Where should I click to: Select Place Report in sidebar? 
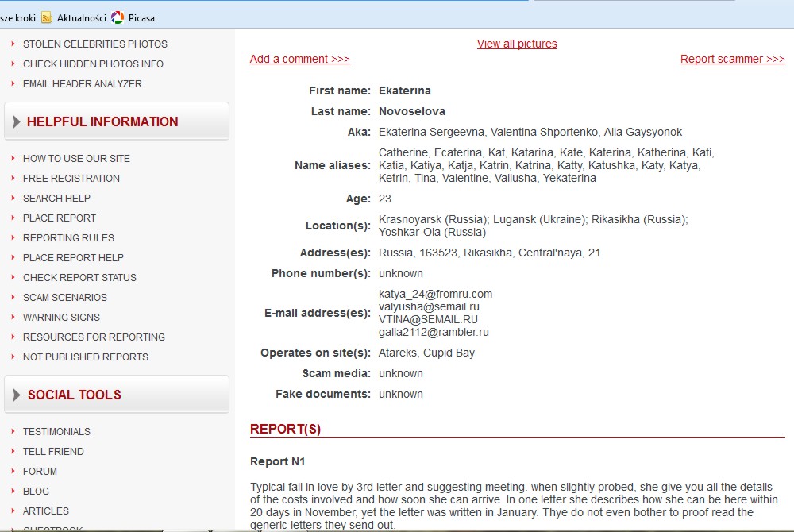pos(60,218)
